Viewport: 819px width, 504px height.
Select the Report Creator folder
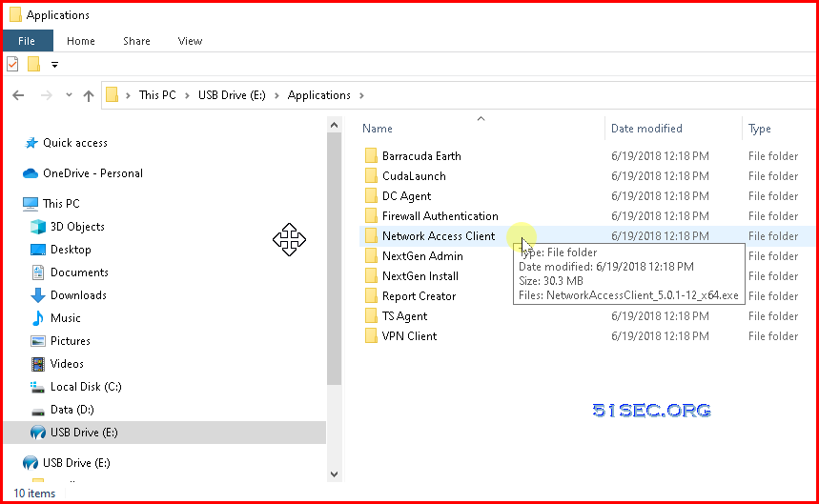[419, 295]
